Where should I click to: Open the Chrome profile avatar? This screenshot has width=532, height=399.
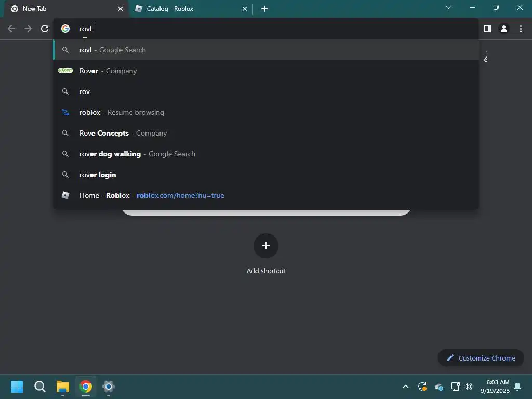point(504,29)
